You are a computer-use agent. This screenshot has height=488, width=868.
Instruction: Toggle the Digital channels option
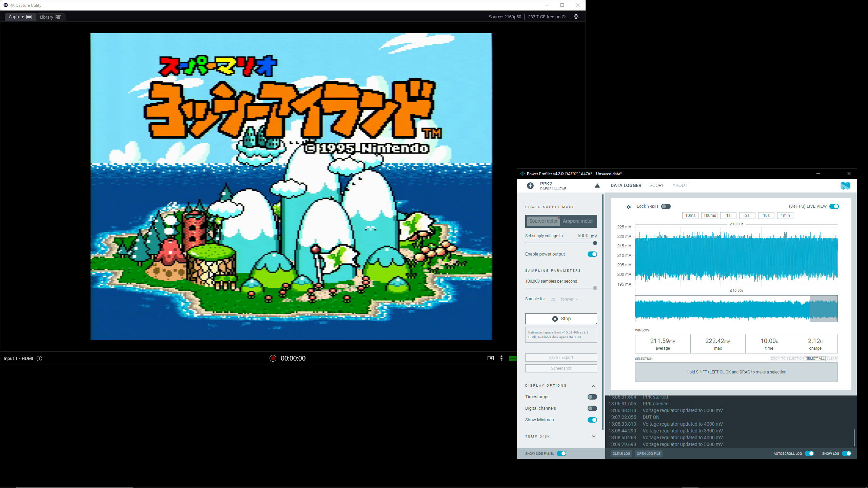point(592,408)
